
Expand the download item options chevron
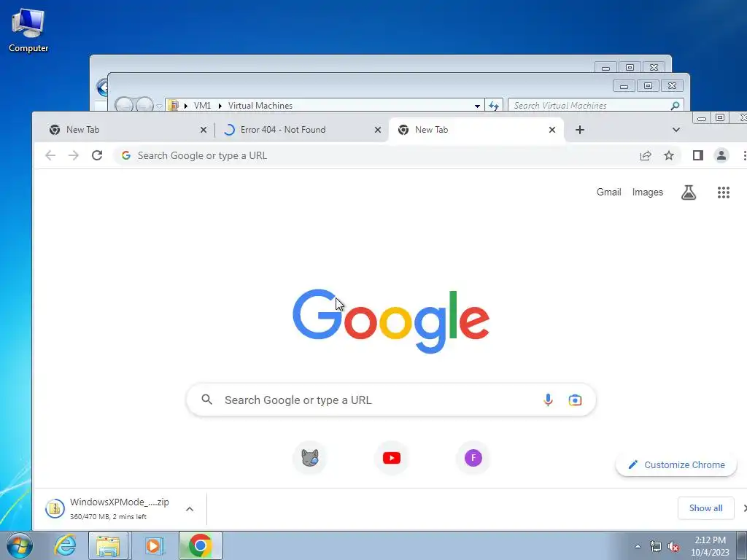point(190,508)
